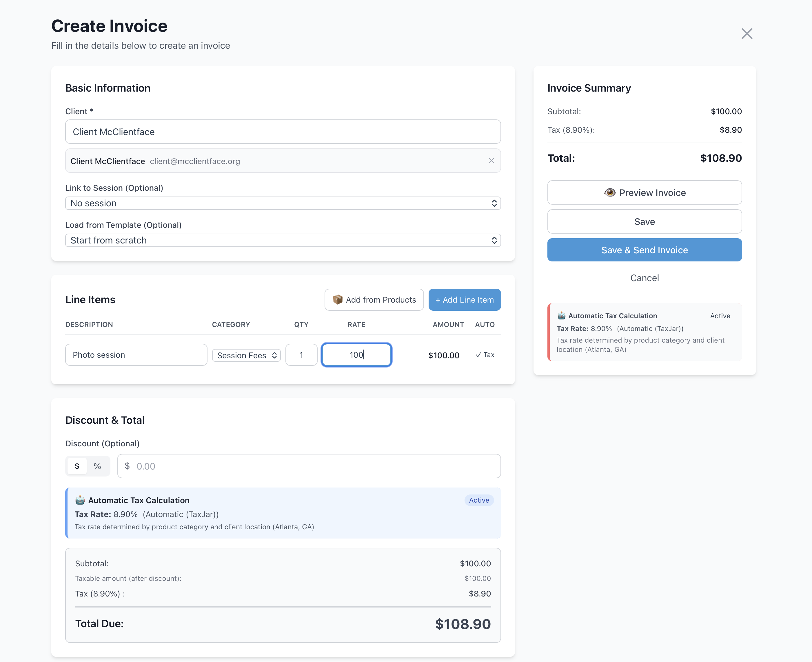Click the Taxable amount (after discount) label
The image size is (812, 662).
128,579
